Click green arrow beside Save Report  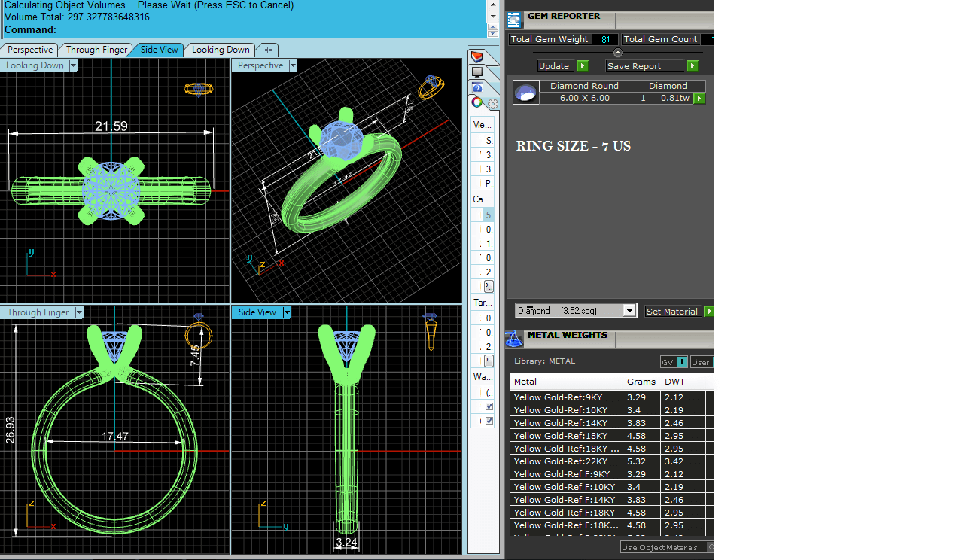tap(692, 66)
